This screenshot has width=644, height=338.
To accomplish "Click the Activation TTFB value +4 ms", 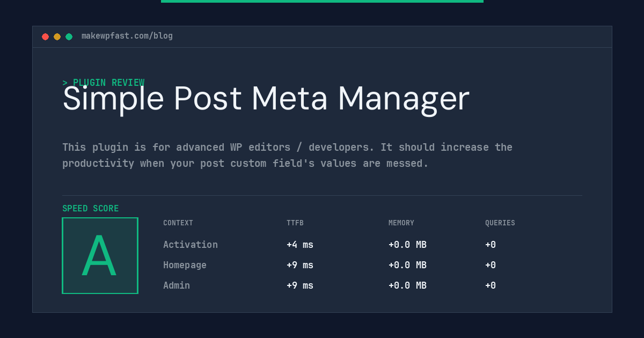I will pyautogui.click(x=300, y=245).
